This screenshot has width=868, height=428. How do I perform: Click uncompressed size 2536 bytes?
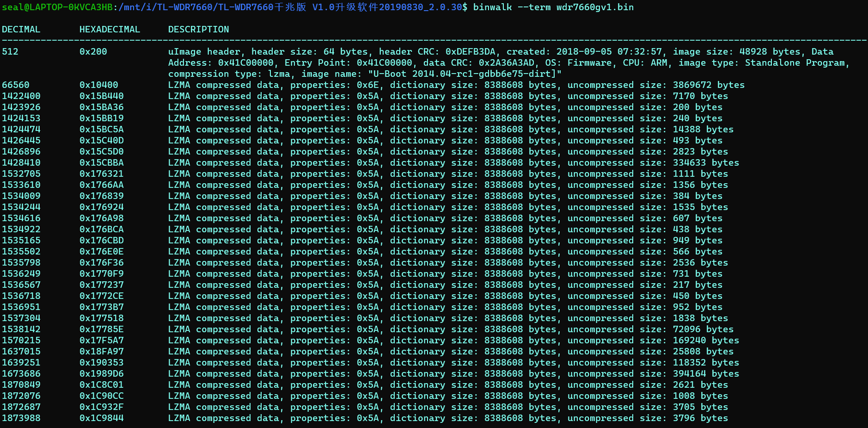point(700,262)
